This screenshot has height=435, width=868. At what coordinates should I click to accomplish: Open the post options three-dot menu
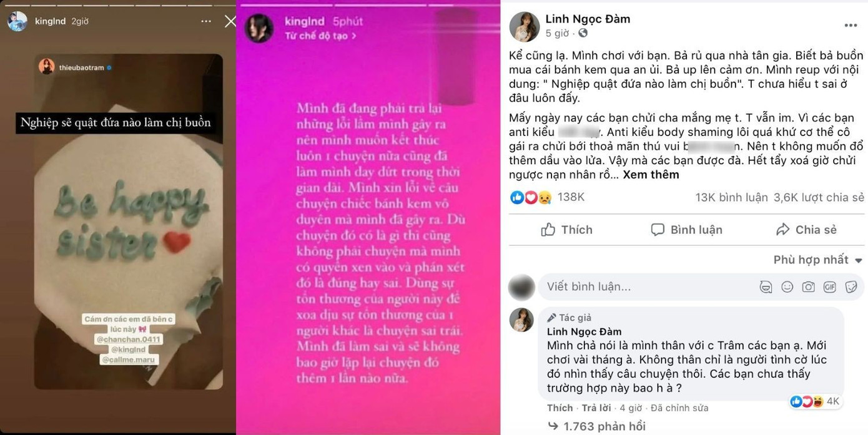point(851,26)
